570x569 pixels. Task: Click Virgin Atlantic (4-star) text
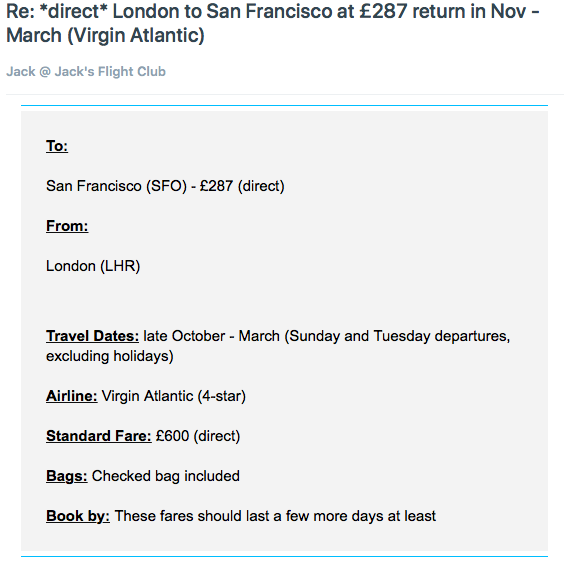click(174, 396)
